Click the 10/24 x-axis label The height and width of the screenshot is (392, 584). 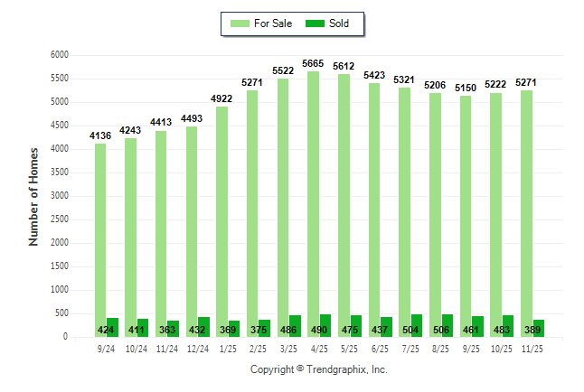pos(137,349)
